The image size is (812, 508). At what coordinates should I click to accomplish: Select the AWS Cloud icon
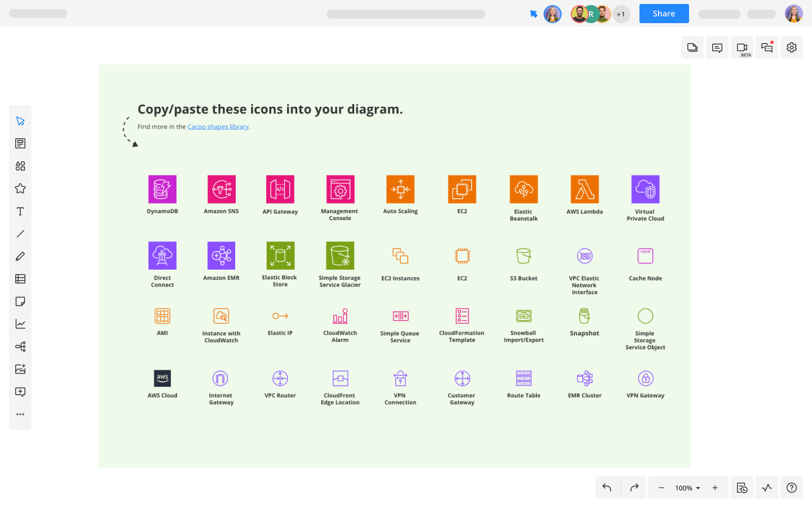[162, 378]
